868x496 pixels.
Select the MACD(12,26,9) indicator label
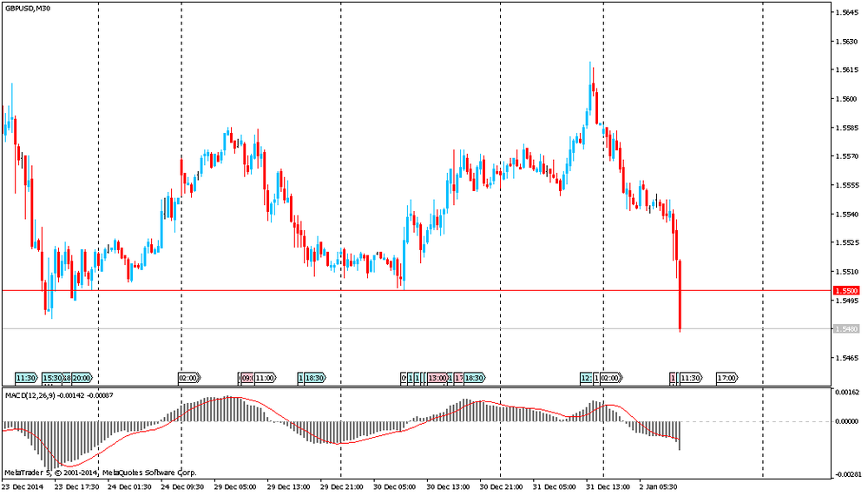click(x=30, y=395)
